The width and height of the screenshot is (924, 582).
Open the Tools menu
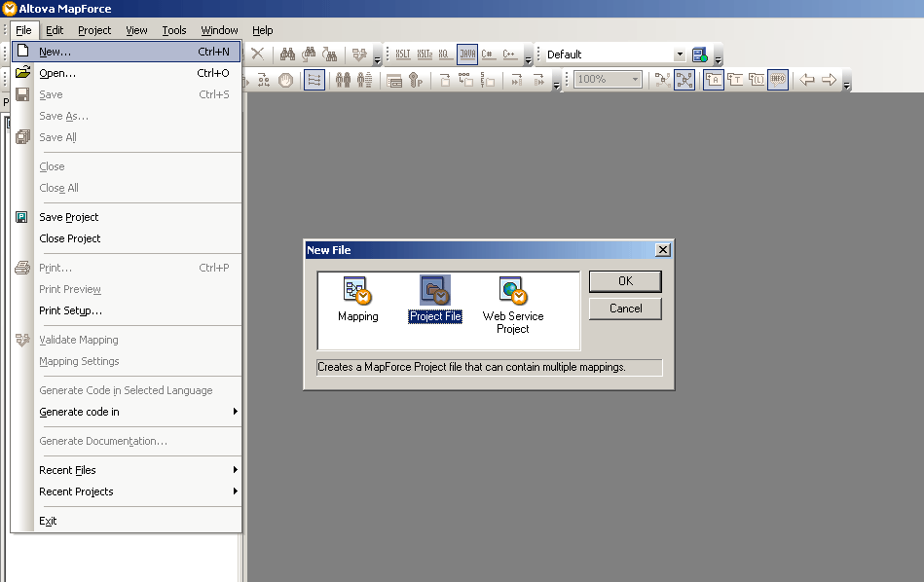174,30
